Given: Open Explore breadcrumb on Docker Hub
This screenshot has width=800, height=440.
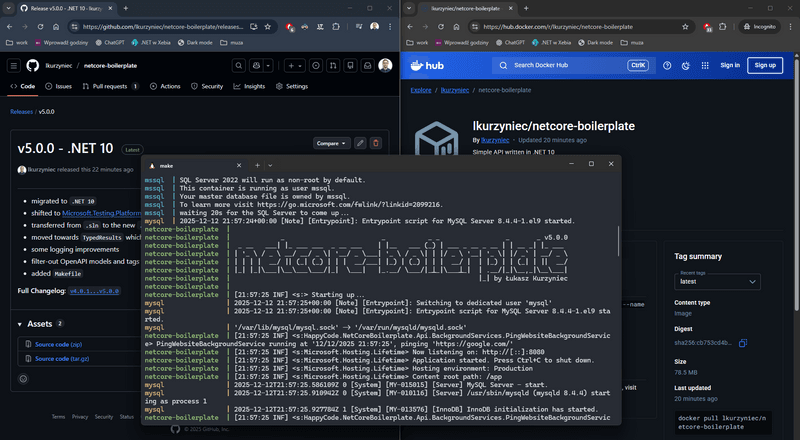Looking at the screenshot, I should tap(421, 90).
